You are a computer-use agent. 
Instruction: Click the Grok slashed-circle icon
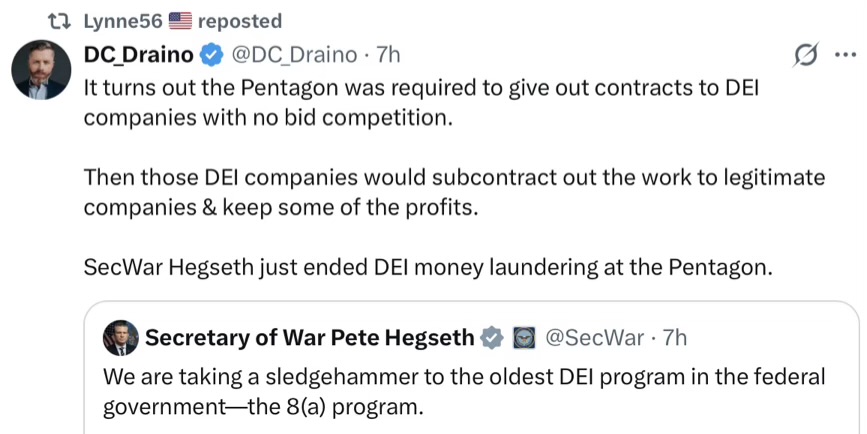point(803,55)
